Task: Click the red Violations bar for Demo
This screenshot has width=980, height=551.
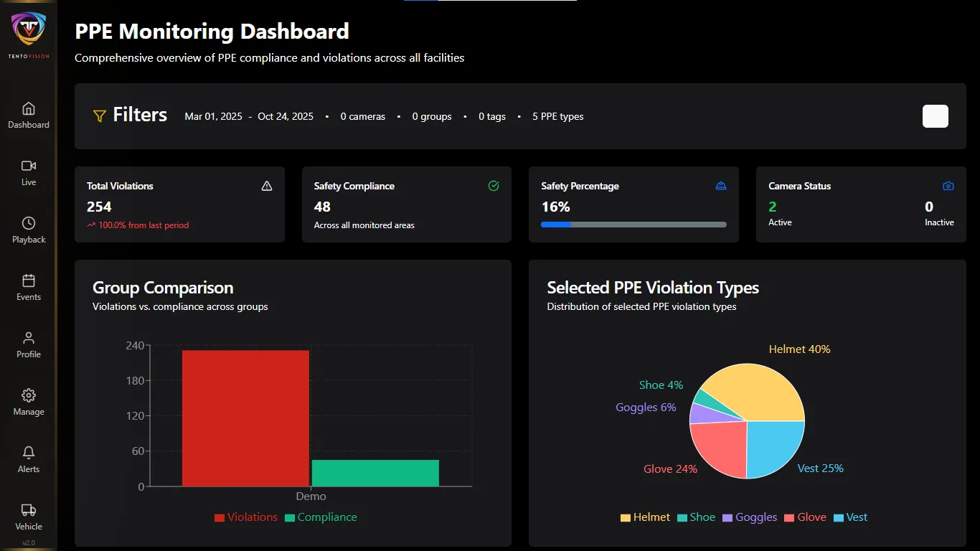Action: (x=245, y=418)
